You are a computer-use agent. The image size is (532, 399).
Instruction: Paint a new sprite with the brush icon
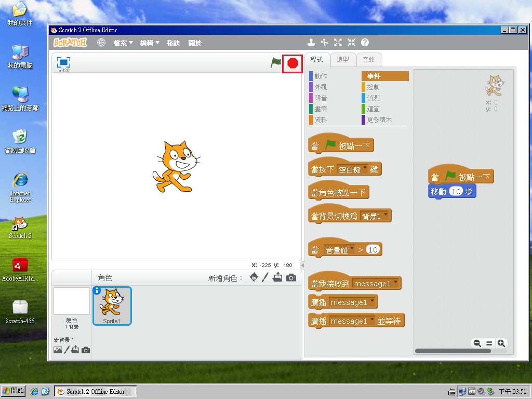(264, 277)
